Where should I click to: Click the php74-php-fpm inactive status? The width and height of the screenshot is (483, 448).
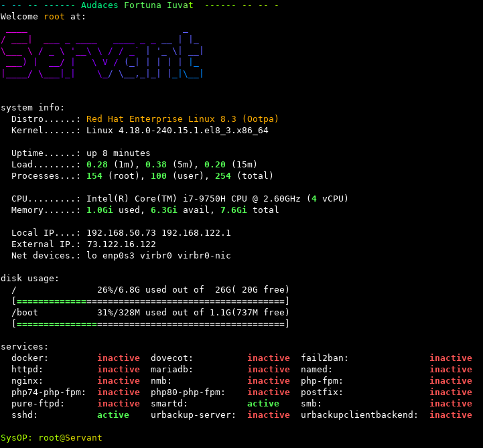click(119, 392)
